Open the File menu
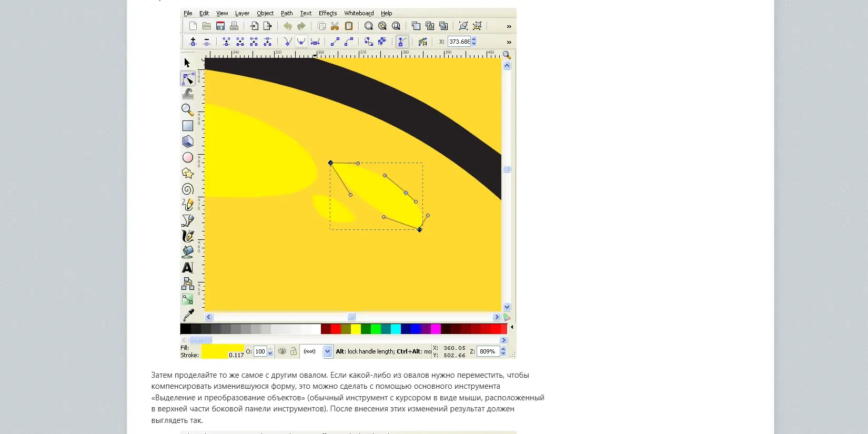This screenshot has width=868, height=434. (188, 13)
